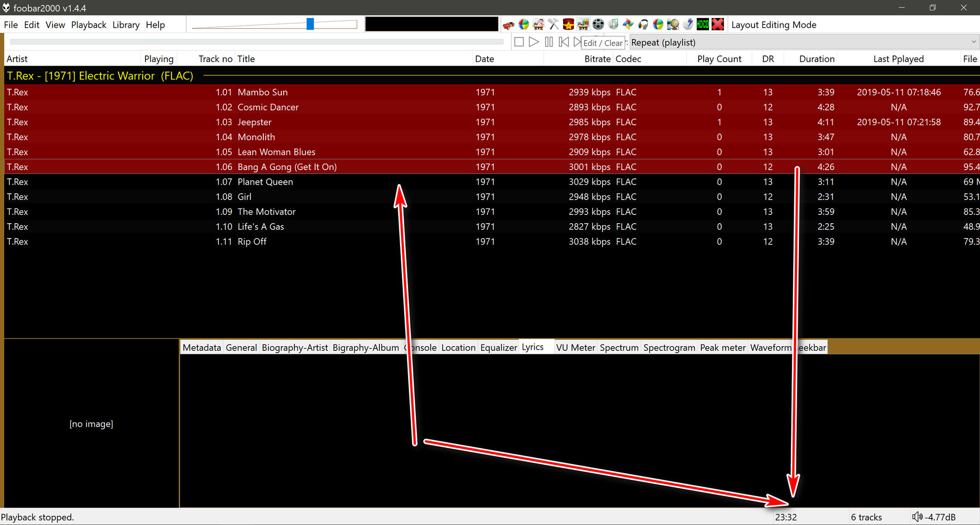Viewport: 980px width, 525px height.
Task: Open the Library menu
Action: [x=126, y=25]
